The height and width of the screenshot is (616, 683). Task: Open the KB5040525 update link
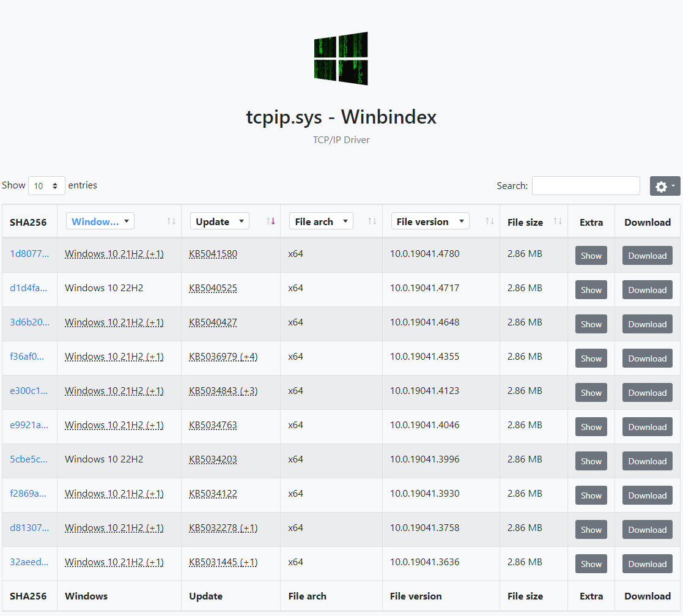(213, 288)
